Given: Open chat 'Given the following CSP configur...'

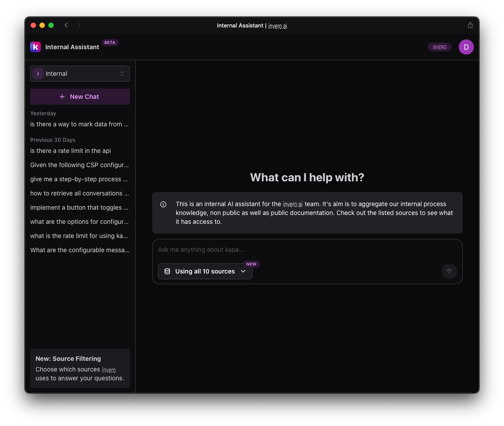Looking at the screenshot, I should click(79, 165).
